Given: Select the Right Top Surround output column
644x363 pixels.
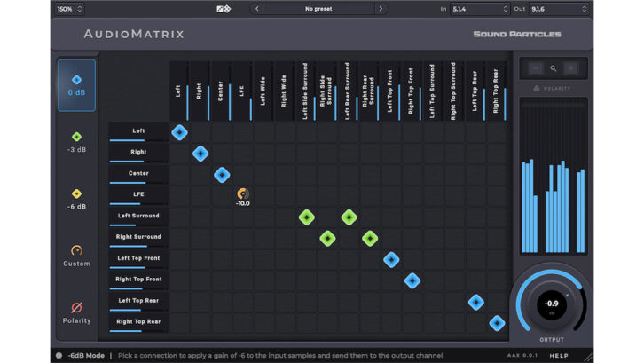Looking at the screenshot, I should (453, 91).
